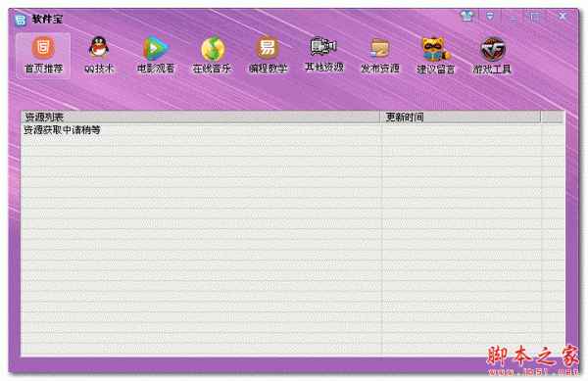588x381 pixels.
Task: Open the 在线音乐 music icon
Action: pos(212,56)
